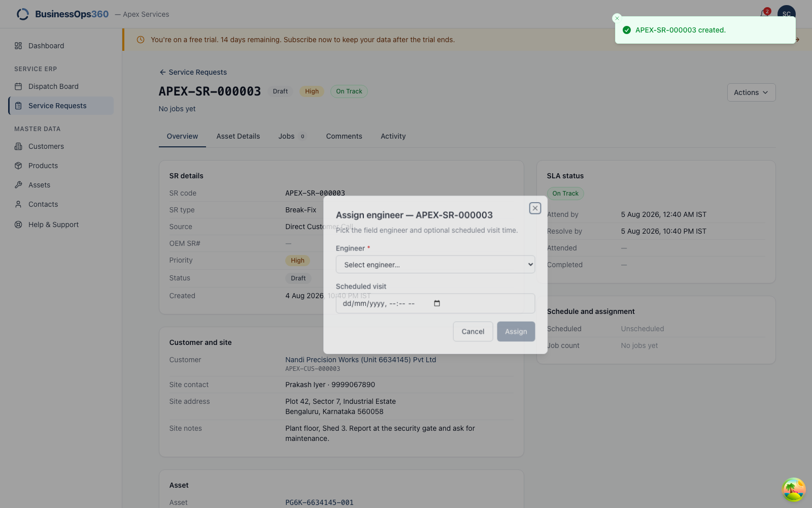Click the High badge next to the title
The width and height of the screenshot is (812, 508).
point(312,91)
